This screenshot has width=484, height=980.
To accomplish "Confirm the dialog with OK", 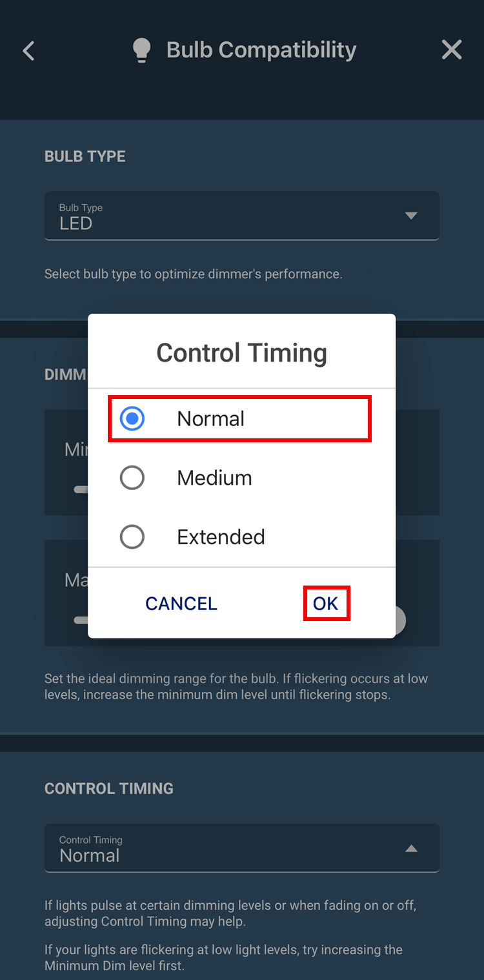I will coord(326,604).
